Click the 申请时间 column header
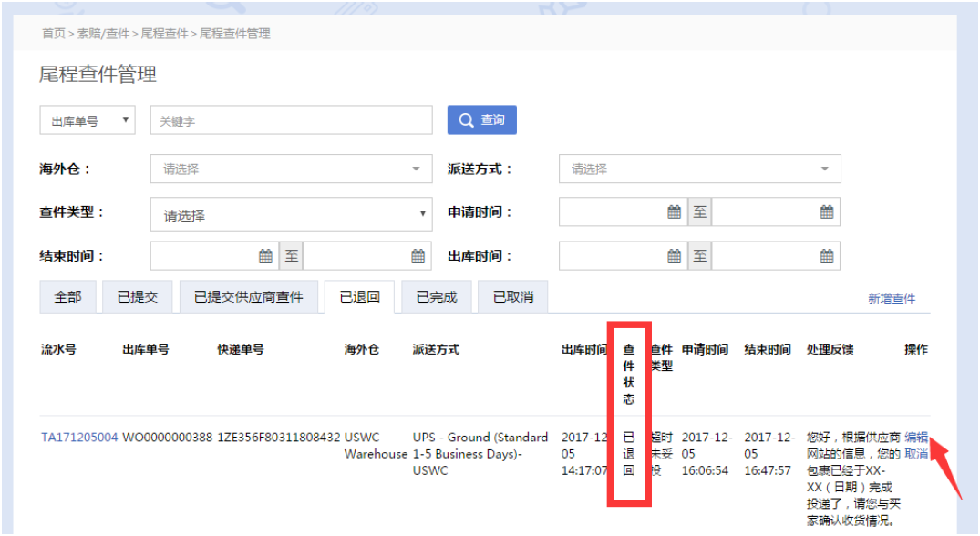This screenshot has width=980, height=536. click(705, 349)
